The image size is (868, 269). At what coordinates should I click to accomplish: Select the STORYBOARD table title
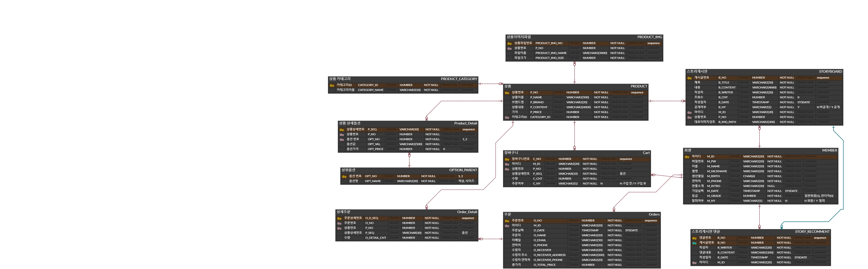tap(830, 71)
